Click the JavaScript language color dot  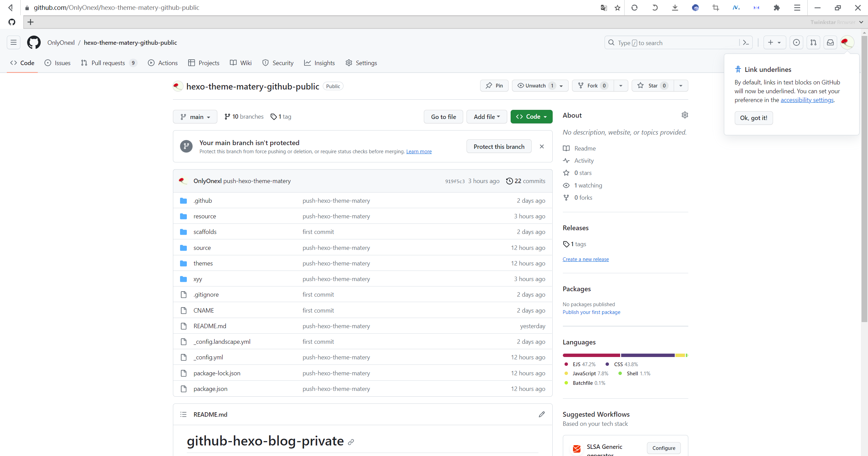[566, 373]
